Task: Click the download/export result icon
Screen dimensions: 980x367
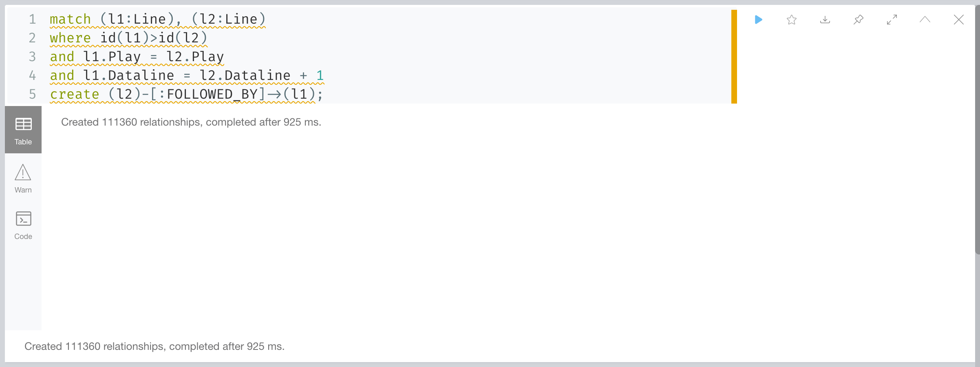Action: tap(825, 20)
